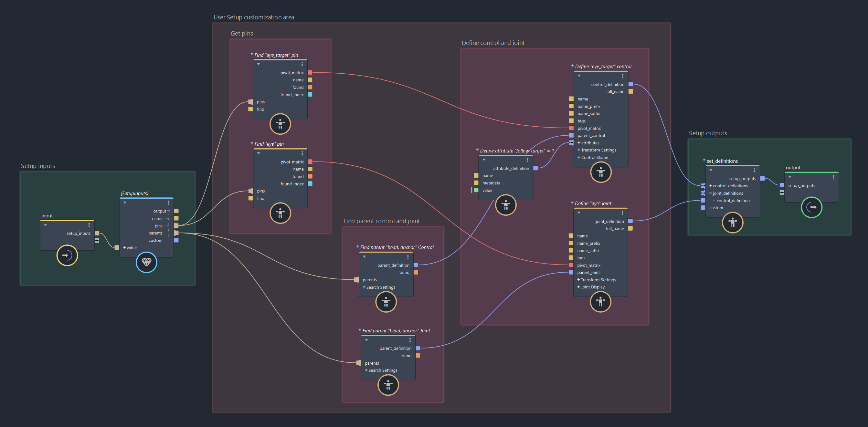Click the figure icon under Find parent Joint node

(388, 385)
